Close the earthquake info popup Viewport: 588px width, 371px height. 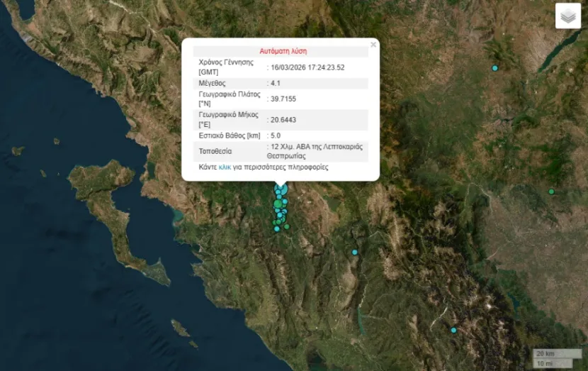[x=373, y=45]
